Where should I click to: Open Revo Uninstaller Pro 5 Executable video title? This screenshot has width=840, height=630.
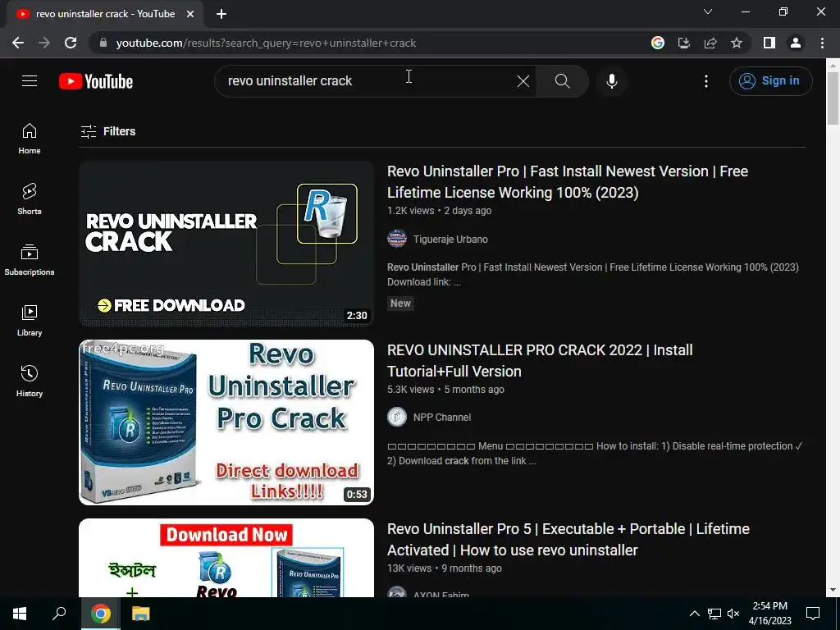568,540
